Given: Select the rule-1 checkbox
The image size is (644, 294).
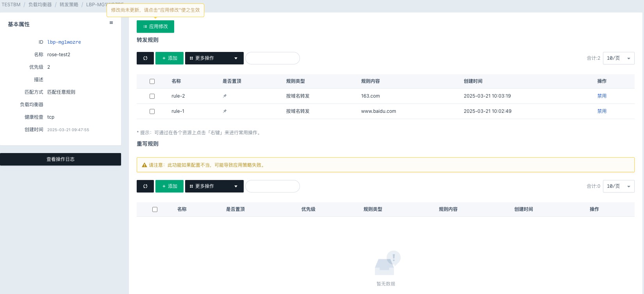Looking at the screenshot, I should (152, 111).
